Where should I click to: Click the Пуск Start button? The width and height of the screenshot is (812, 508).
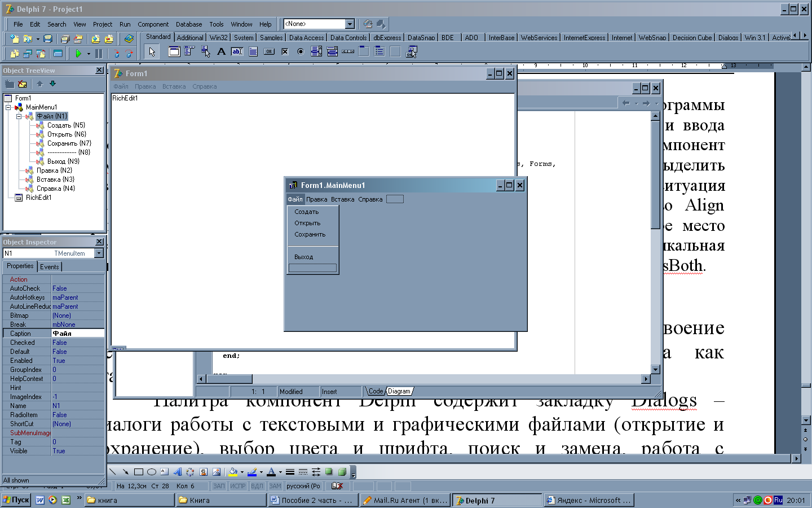[16, 500]
